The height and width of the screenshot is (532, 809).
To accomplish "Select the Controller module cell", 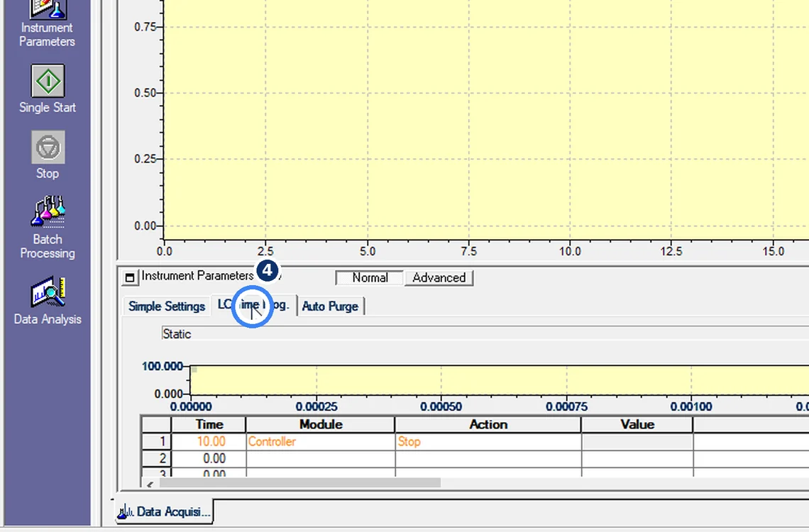I will (320, 442).
